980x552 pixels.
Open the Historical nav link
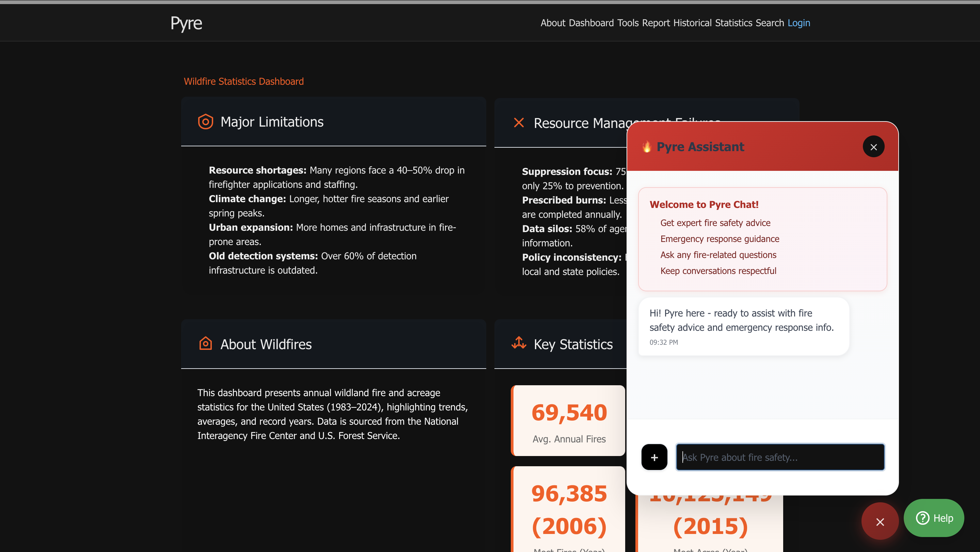692,23
